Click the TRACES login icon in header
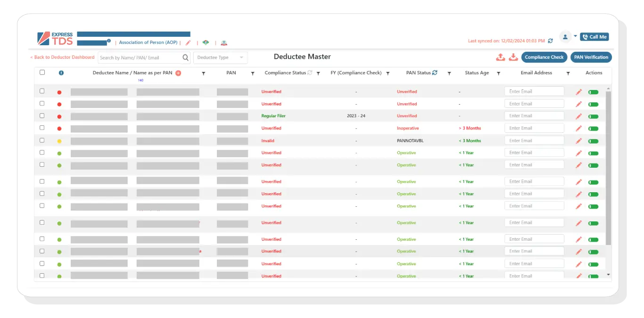 [x=223, y=43]
